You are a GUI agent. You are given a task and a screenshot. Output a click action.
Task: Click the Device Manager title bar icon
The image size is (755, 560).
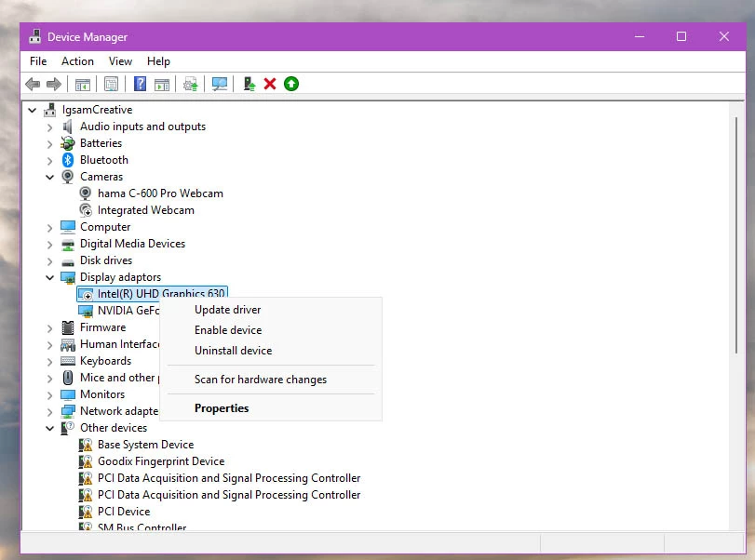34,36
